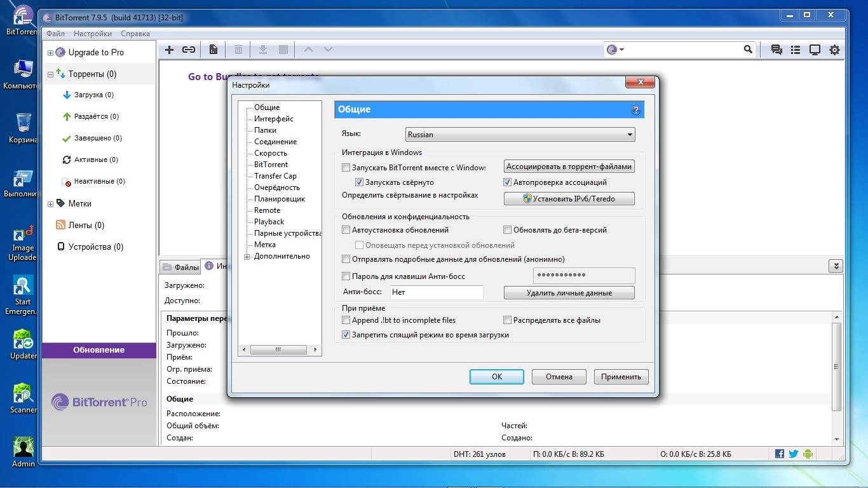Expand the Upgrade to Pro sidebar node
This screenshot has width=868, height=488.
pos(50,53)
